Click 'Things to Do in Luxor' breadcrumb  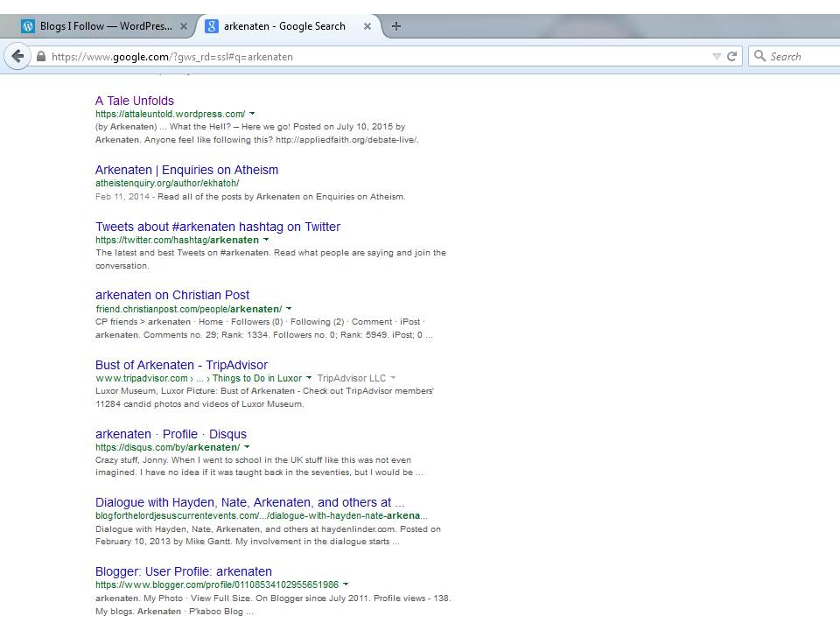pos(257,379)
